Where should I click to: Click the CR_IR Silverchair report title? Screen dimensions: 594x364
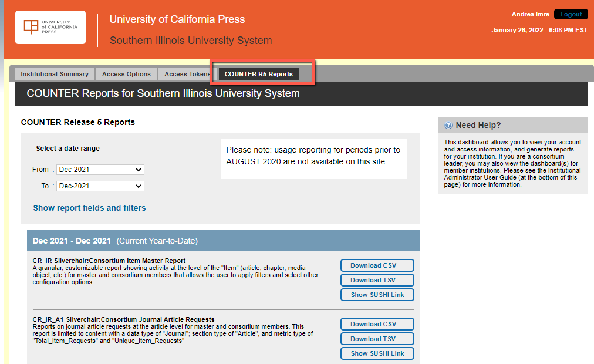point(109,261)
